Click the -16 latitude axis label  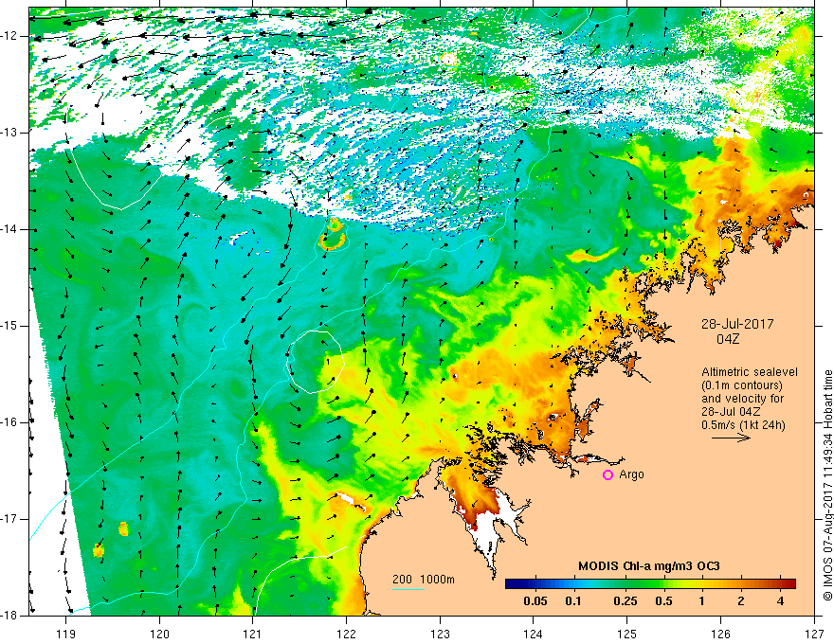coord(9,422)
